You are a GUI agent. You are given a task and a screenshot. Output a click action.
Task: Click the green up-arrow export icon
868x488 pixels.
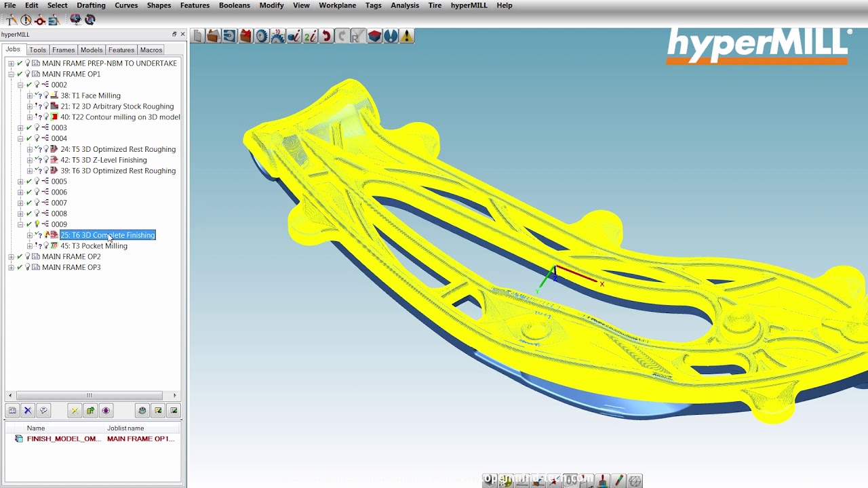click(90, 411)
